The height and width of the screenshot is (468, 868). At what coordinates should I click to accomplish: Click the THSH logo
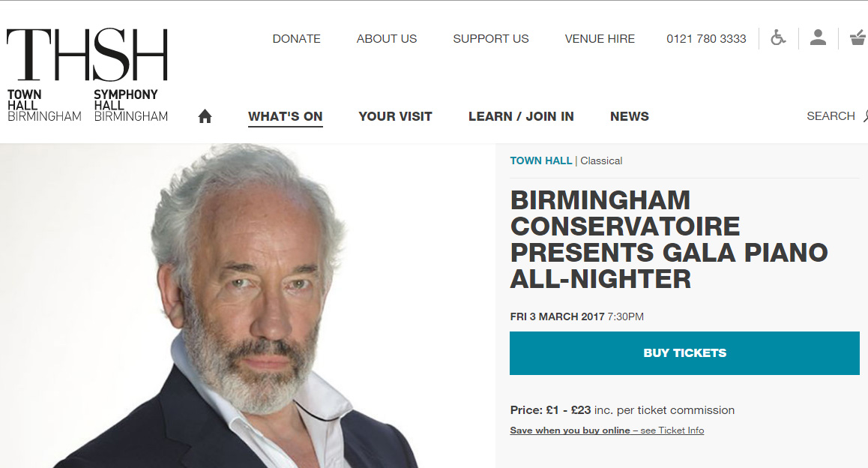tap(88, 75)
